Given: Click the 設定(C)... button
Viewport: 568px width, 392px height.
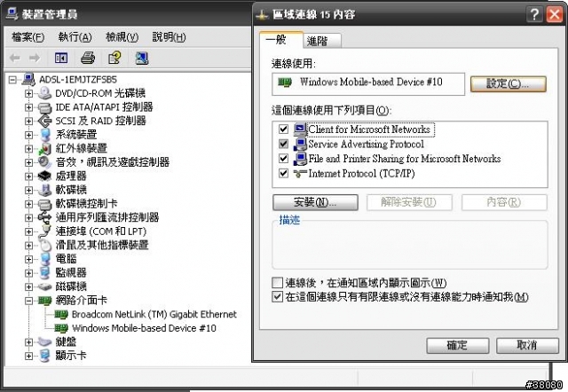Looking at the screenshot, I should (x=508, y=84).
